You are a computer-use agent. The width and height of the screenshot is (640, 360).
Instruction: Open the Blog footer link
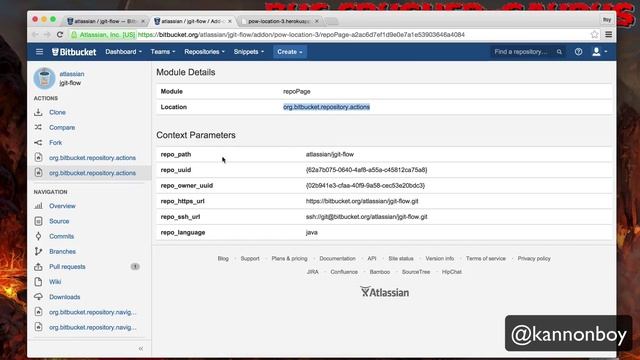pos(223,258)
